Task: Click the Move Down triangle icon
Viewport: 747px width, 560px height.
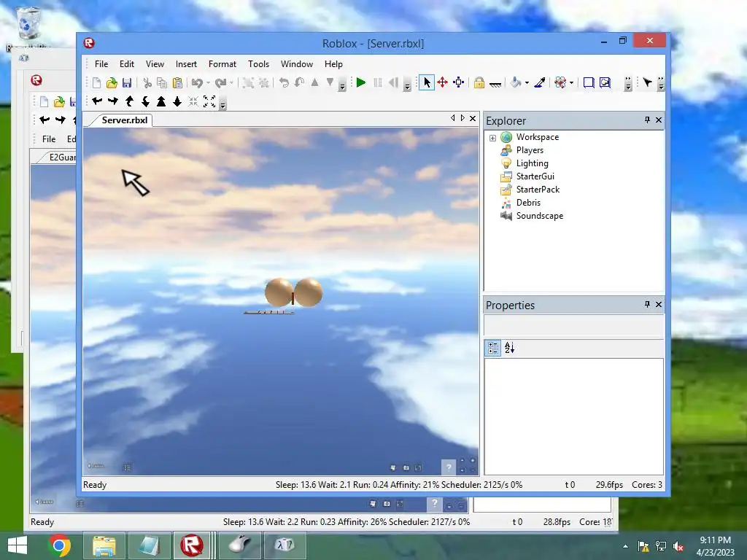Action: pyautogui.click(x=330, y=83)
